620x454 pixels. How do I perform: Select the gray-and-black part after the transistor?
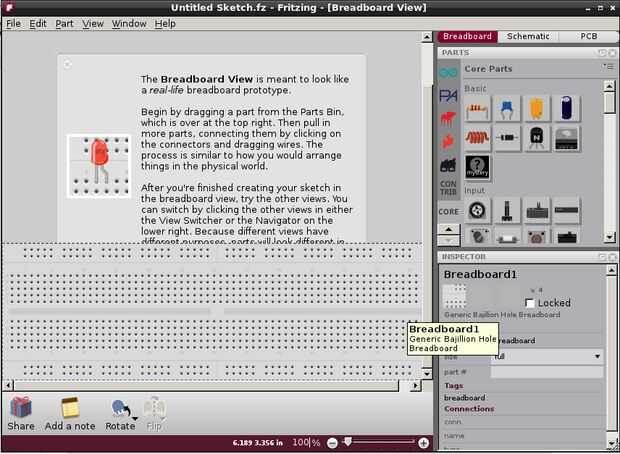click(x=566, y=138)
